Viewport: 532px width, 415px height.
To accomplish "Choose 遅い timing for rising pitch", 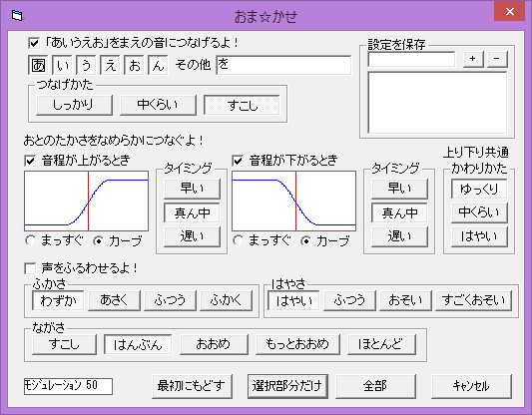I will [x=192, y=236].
